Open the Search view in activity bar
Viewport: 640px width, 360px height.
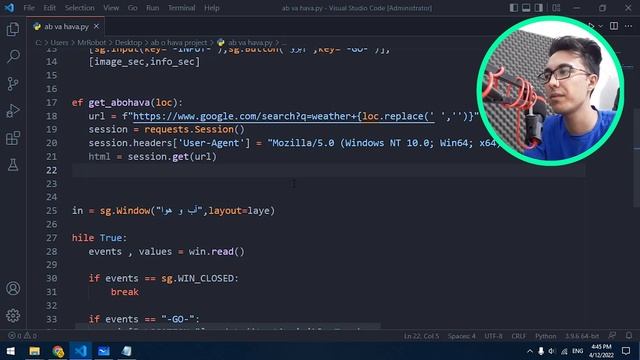(13, 56)
